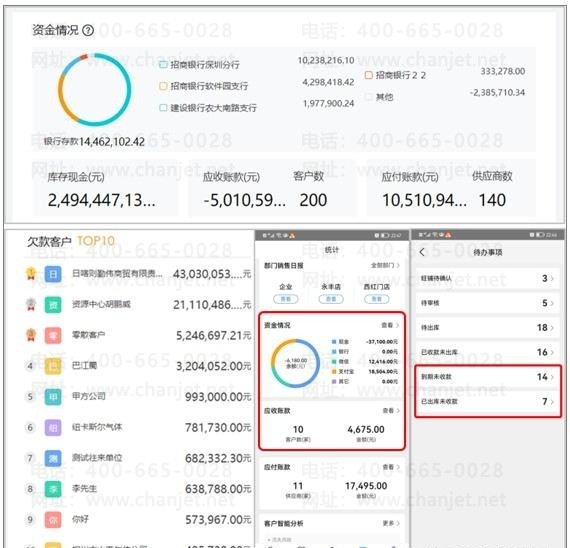Open the blue avatar beside 682,332.30 amount
570x548 pixels.
pyautogui.click(x=53, y=458)
